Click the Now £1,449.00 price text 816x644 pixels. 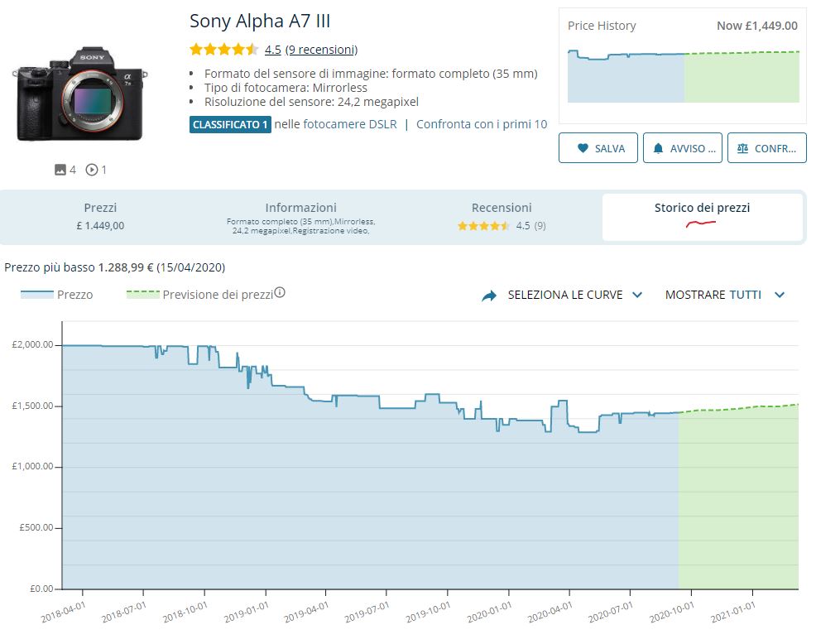(756, 26)
